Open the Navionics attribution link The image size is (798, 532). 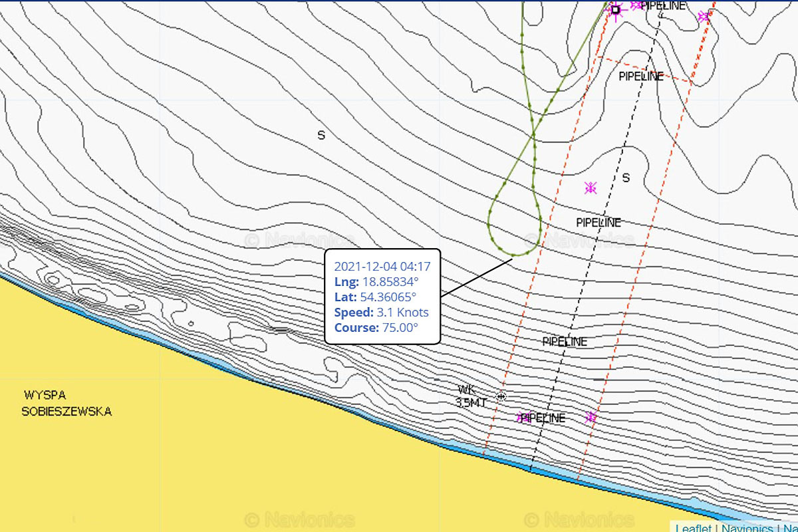(x=746, y=528)
